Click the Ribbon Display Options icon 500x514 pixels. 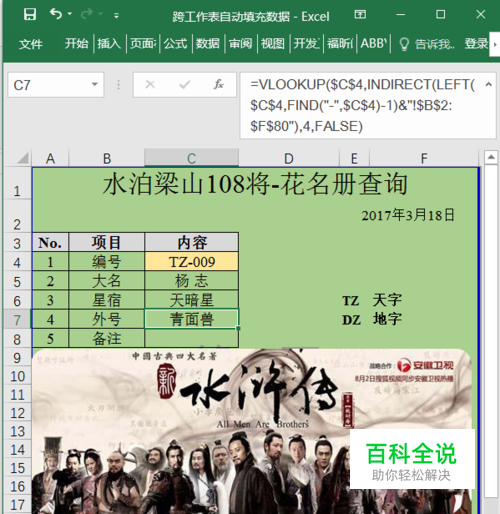point(360,14)
